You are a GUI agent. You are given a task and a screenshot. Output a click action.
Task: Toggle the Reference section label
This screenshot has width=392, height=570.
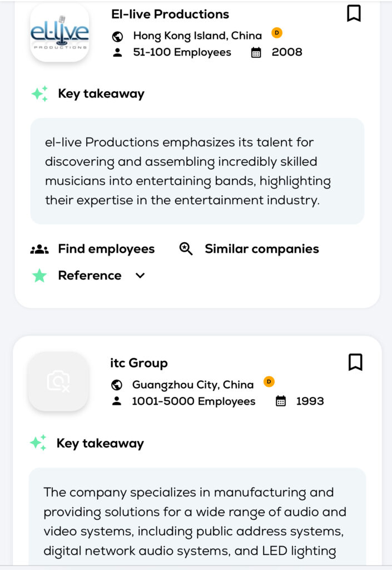(x=90, y=276)
